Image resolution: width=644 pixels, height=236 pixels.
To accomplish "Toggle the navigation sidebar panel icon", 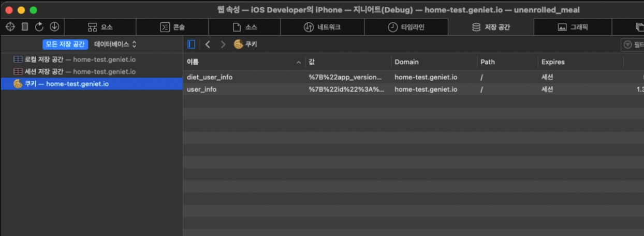I will click(192, 45).
